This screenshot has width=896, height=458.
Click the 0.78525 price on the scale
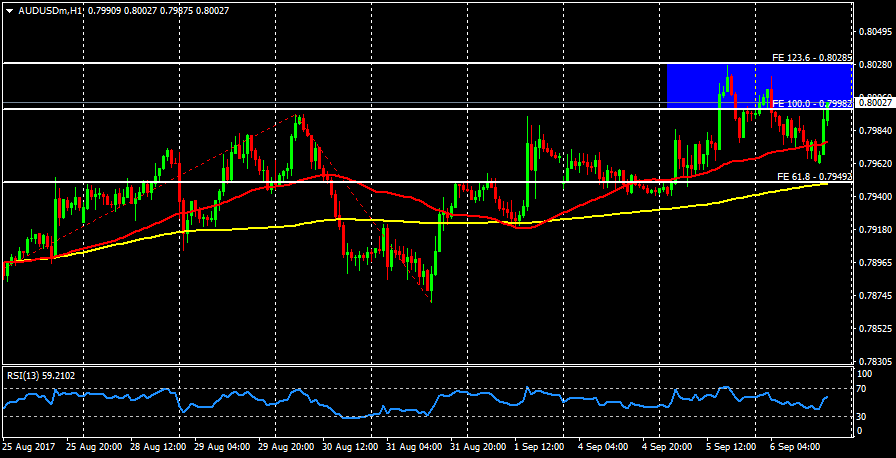click(874, 328)
